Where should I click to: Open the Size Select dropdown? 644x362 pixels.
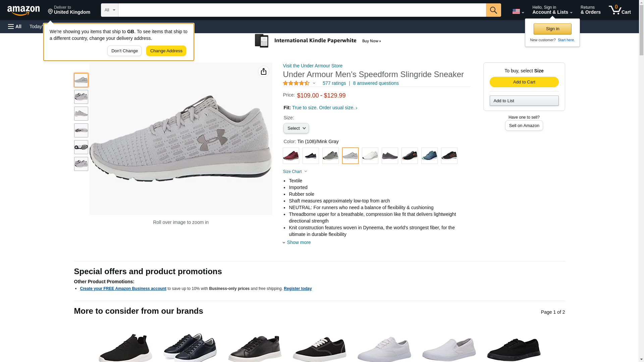tap(296, 128)
